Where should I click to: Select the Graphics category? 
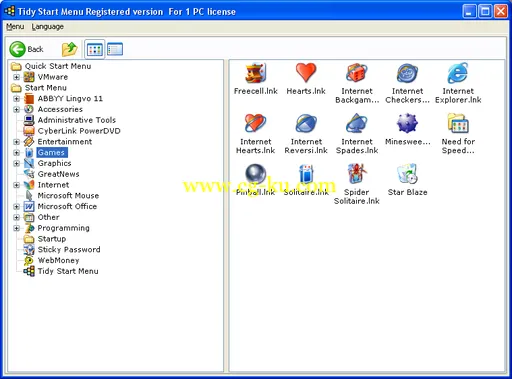coord(54,163)
